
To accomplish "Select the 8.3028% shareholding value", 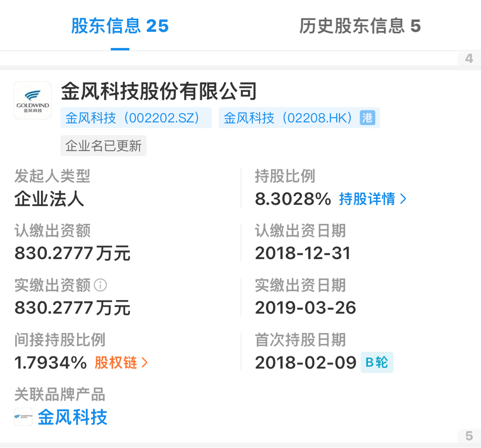I will coord(293,199).
